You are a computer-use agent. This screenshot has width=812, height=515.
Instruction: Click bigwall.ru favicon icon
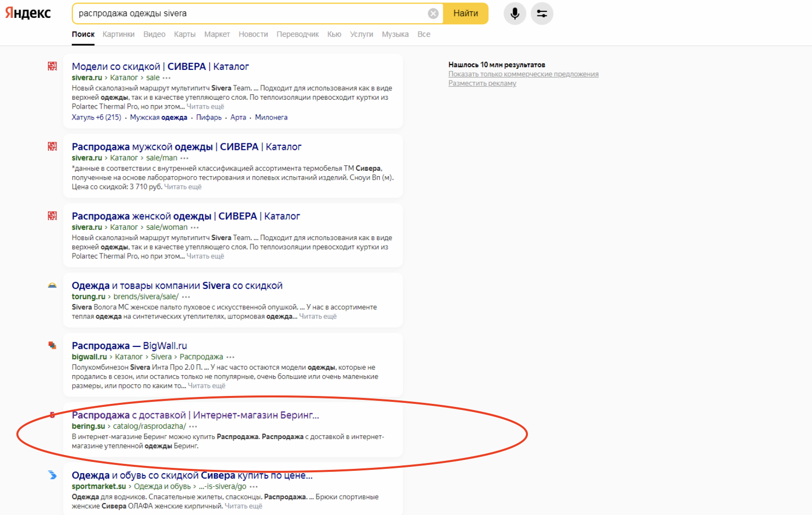(52, 346)
